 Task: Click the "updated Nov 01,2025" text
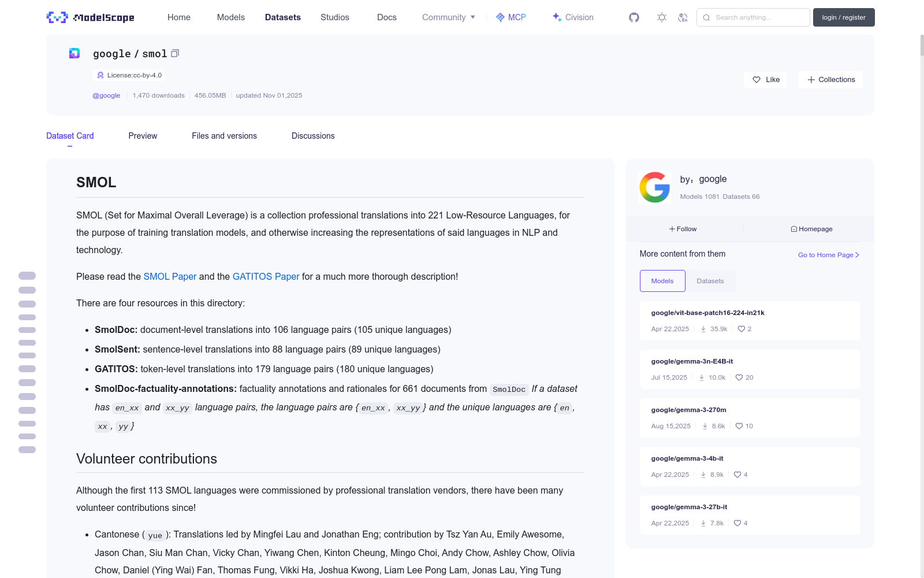[x=269, y=95]
